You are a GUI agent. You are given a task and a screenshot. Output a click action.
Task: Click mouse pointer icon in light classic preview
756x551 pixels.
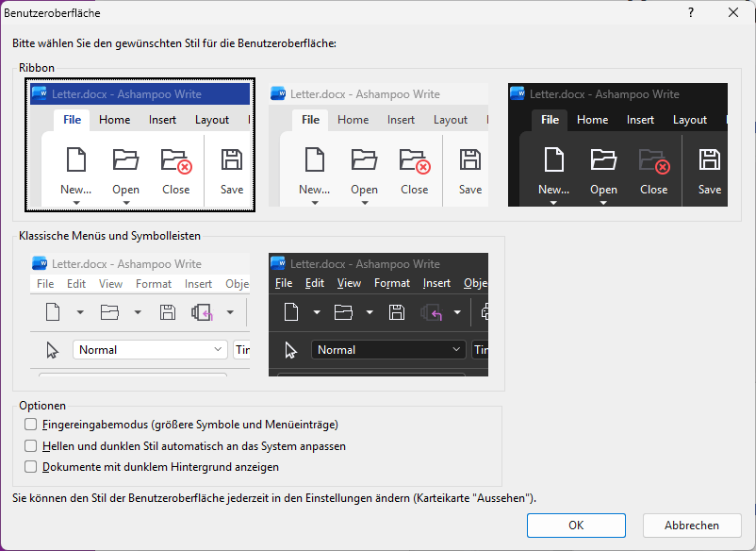click(52, 350)
